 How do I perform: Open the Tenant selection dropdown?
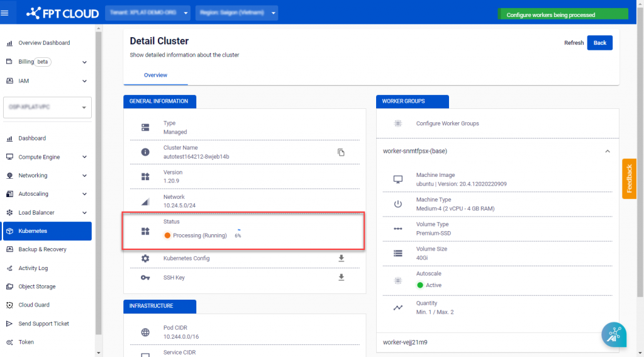[149, 13]
